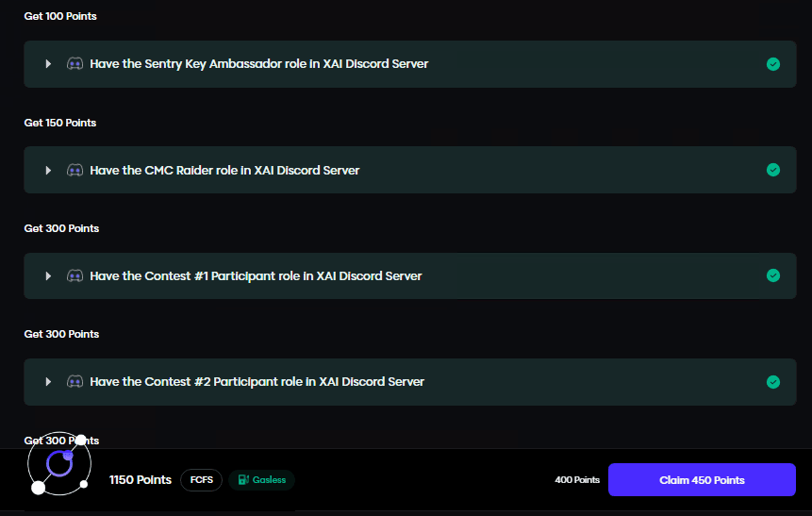The width and height of the screenshot is (812, 516).
Task: Click the 400 Points text beside Claim button
Action: [x=577, y=480]
